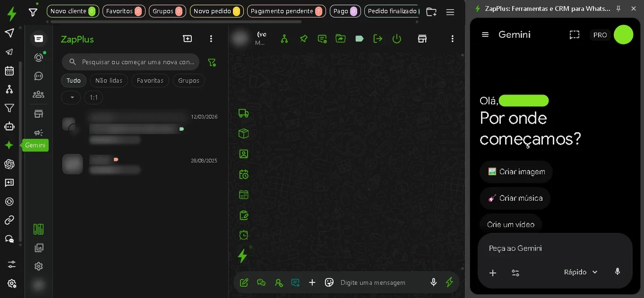
Task: Open the ChatGPT icon in left sidebar
Action: click(x=9, y=164)
